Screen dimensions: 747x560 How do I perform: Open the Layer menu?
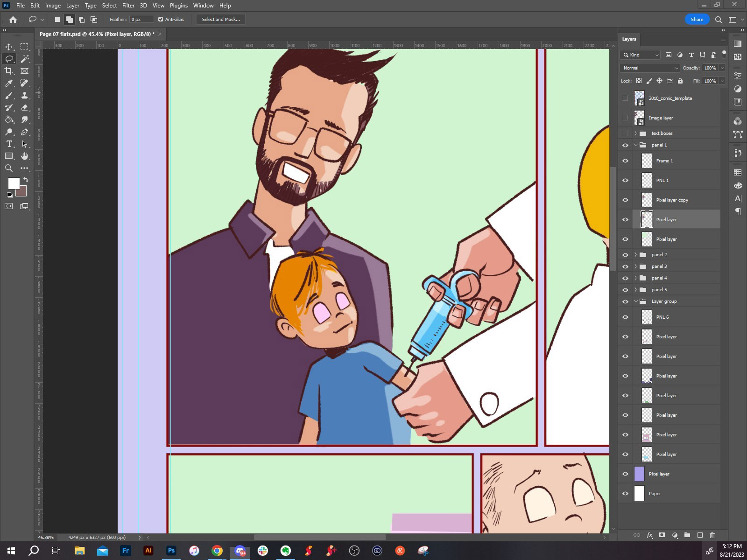72,6
